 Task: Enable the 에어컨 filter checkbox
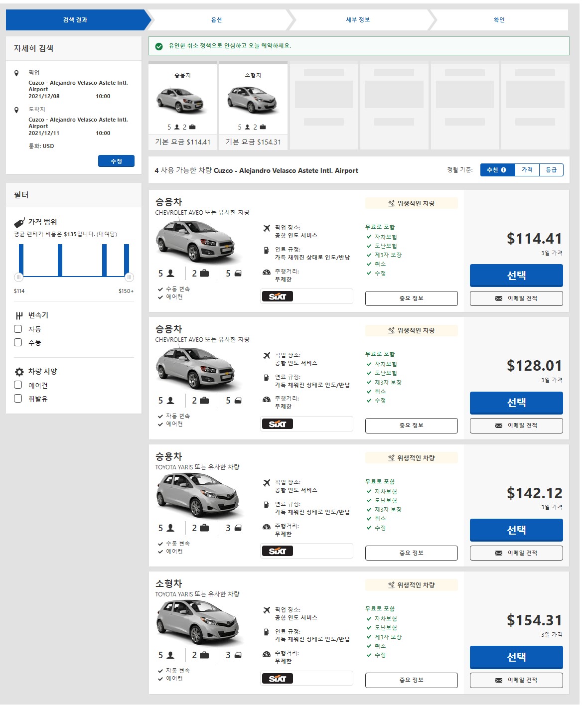pyautogui.click(x=18, y=385)
